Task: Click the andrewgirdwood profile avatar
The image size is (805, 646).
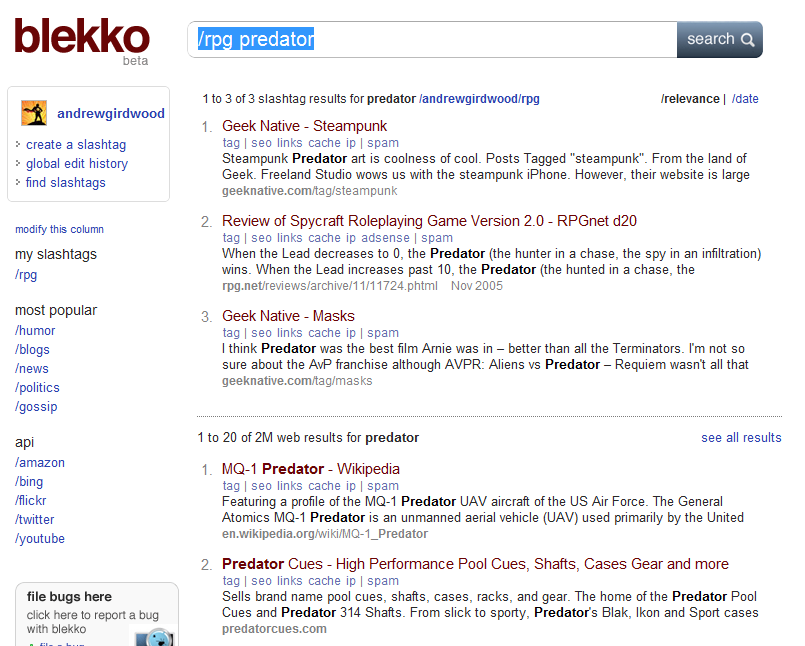Action: [x=36, y=112]
